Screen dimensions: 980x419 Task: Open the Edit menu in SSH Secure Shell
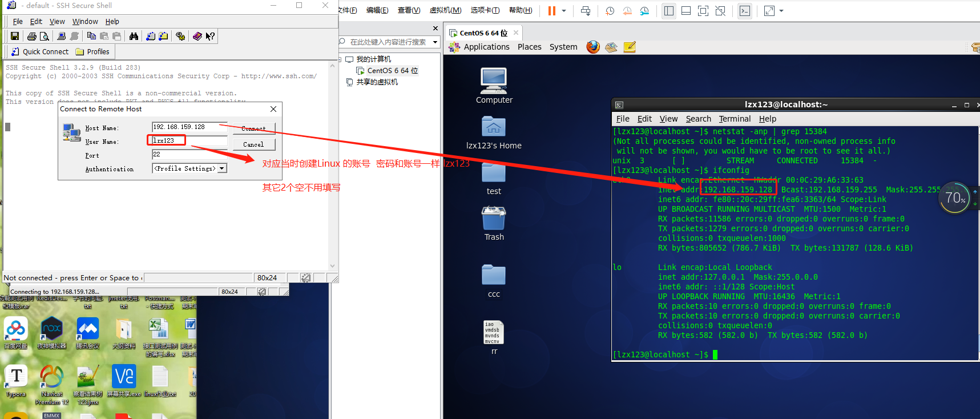(36, 21)
